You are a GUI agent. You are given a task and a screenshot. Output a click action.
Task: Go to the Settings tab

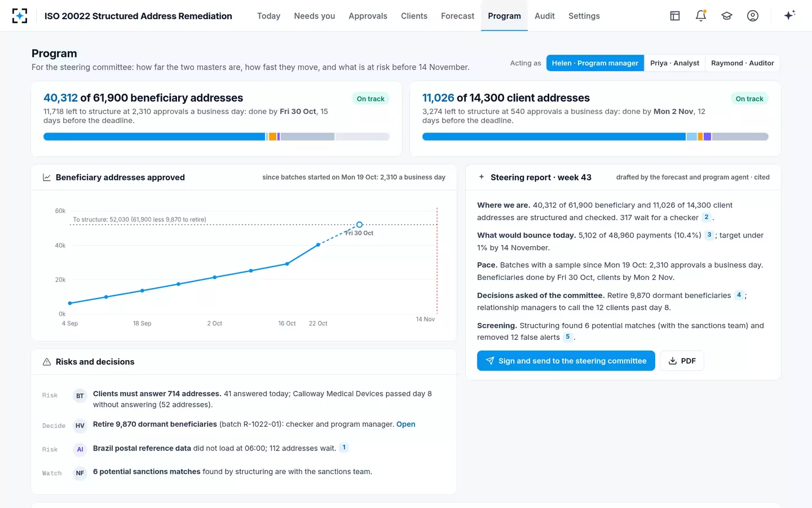point(584,16)
